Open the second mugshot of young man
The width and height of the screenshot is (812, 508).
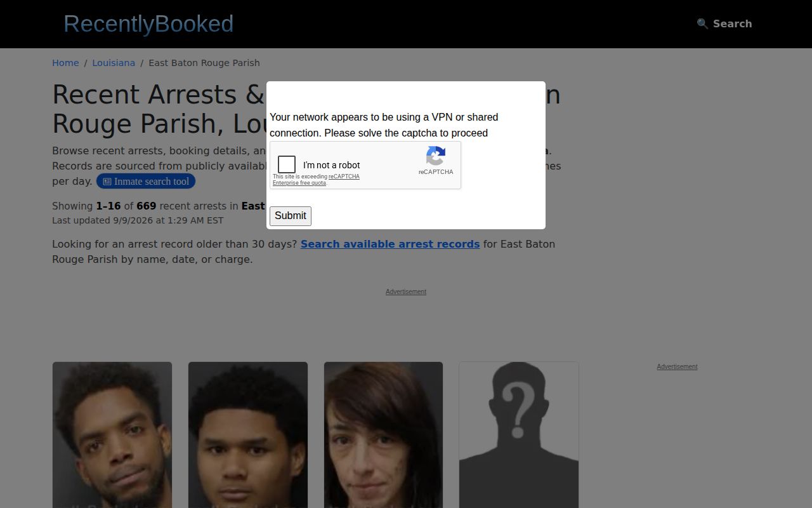click(x=248, y=435)
